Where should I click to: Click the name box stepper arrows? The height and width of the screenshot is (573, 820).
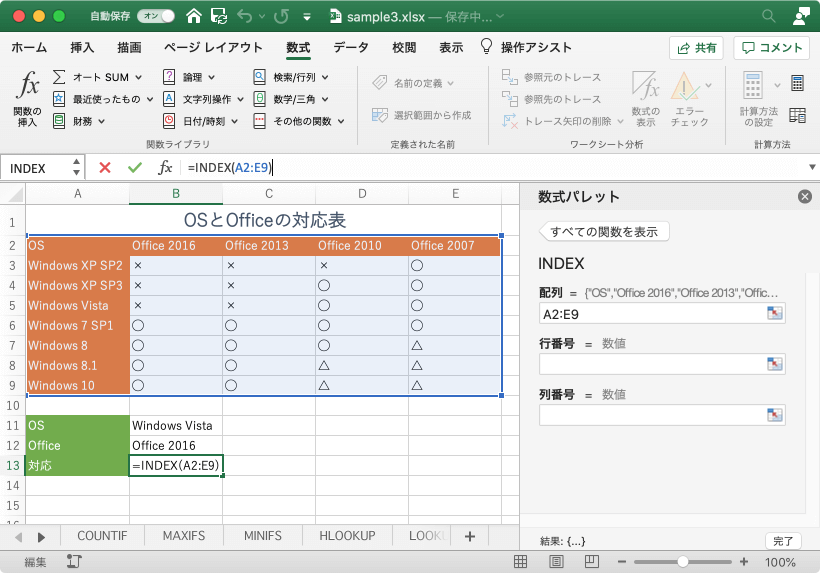tap(76, 167)
